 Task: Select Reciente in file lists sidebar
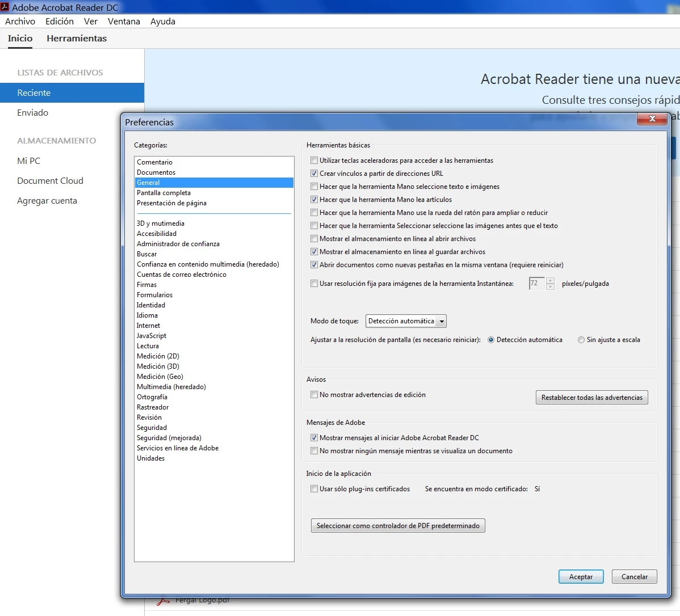72,93
